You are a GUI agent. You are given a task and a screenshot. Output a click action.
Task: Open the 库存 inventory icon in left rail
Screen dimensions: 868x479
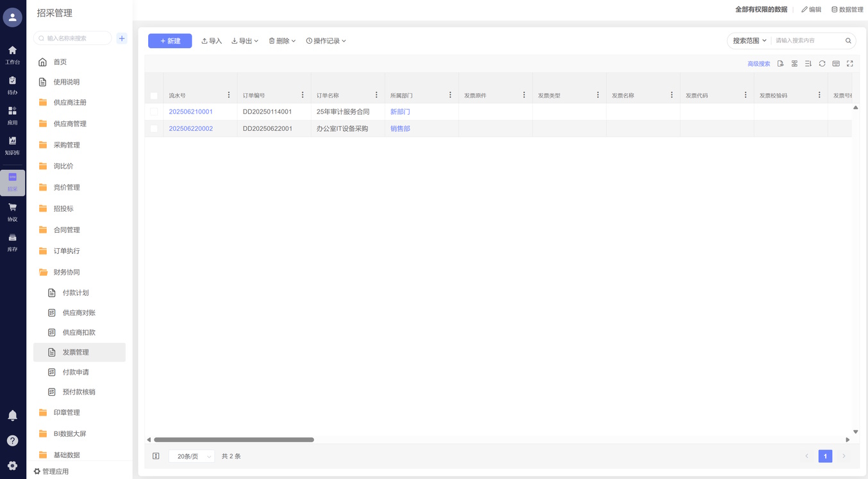tap(12, 242)
